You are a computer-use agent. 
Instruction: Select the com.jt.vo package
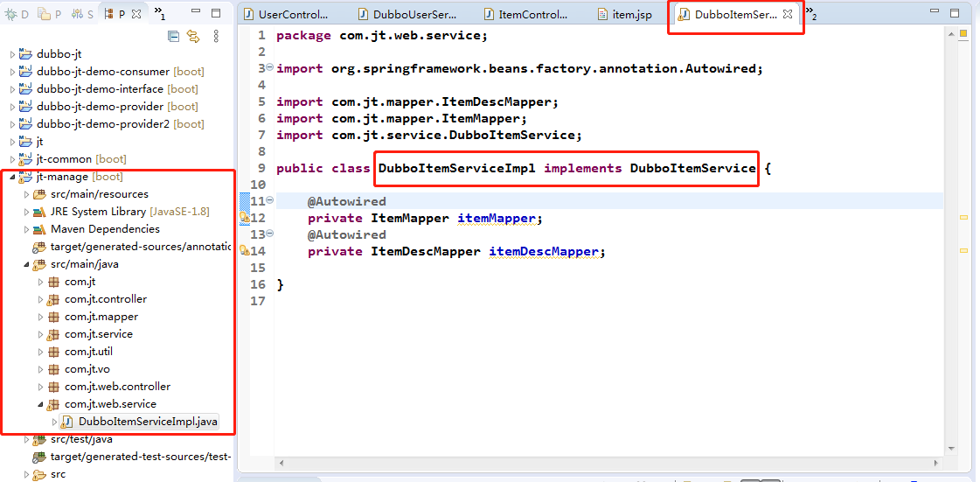pos(87,369)
